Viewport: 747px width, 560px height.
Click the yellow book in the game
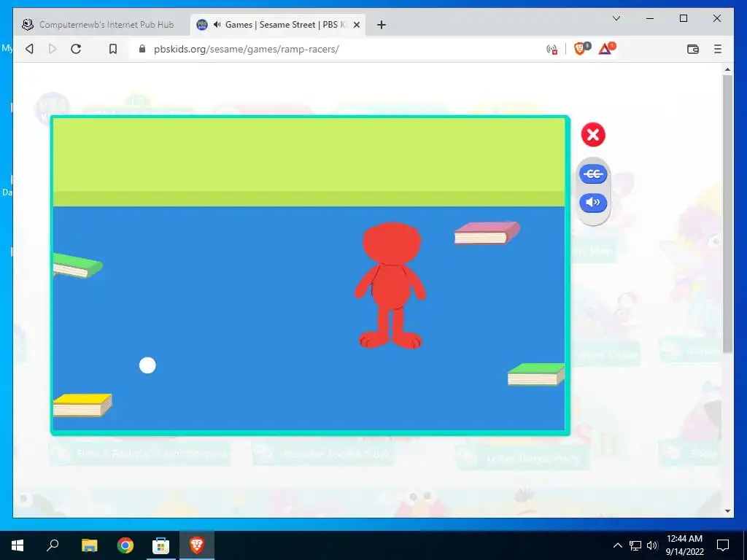pyautogui.click(x=82, y=405)
